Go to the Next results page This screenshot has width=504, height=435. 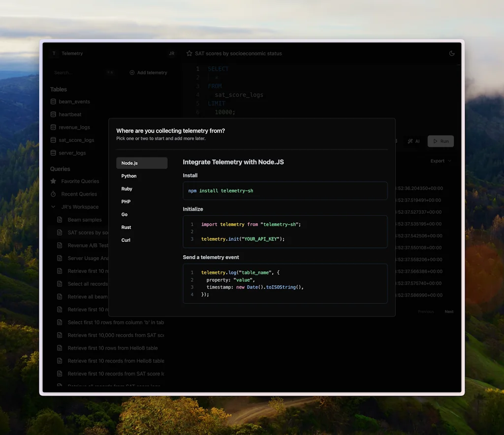(448, 311)
